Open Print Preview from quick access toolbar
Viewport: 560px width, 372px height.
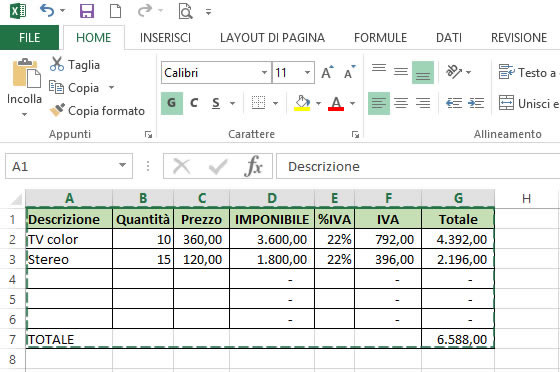[185, 11]
